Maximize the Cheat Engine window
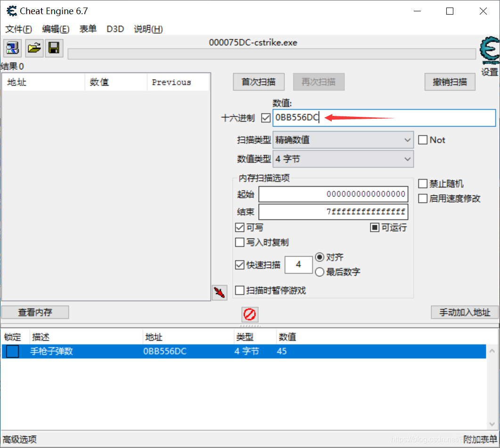This screenshot has width=500, height=448. pos(450,11)
